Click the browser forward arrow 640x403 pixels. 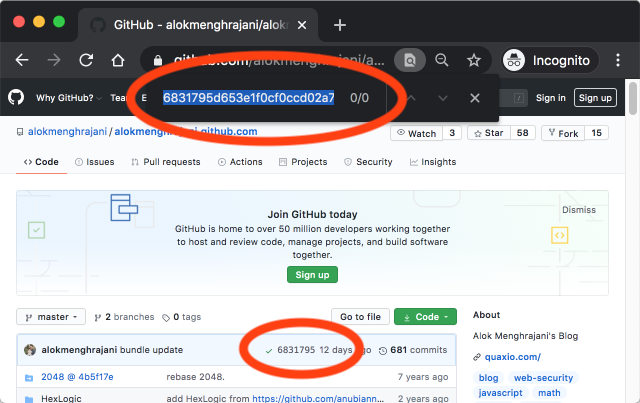tap(54, 60)
